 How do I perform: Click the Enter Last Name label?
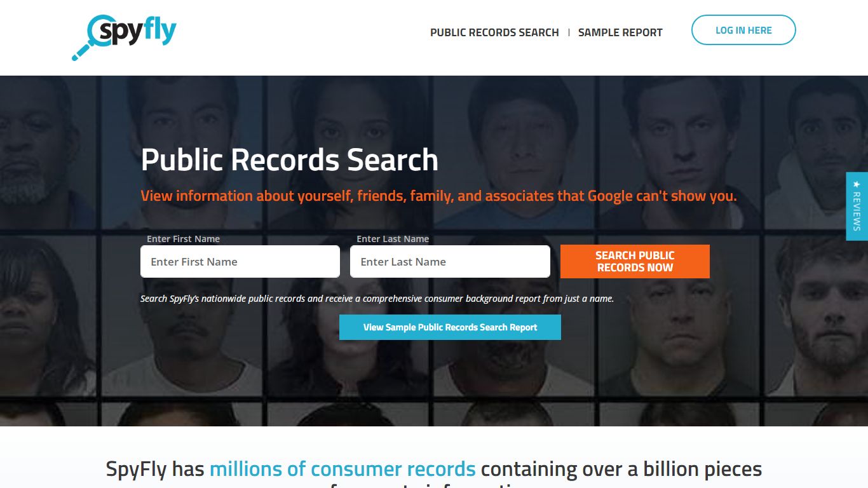tap(393, 238)
